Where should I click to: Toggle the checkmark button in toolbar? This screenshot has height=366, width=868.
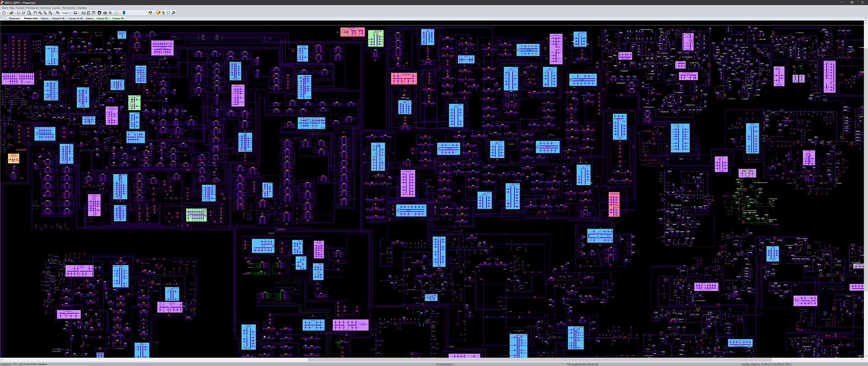click(x=116, y=13)
